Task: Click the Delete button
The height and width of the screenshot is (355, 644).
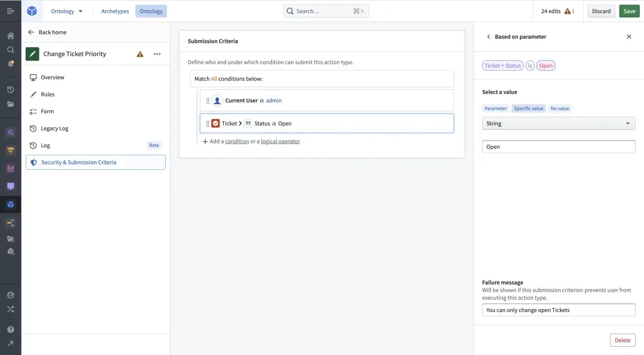Action: (622, 340)
